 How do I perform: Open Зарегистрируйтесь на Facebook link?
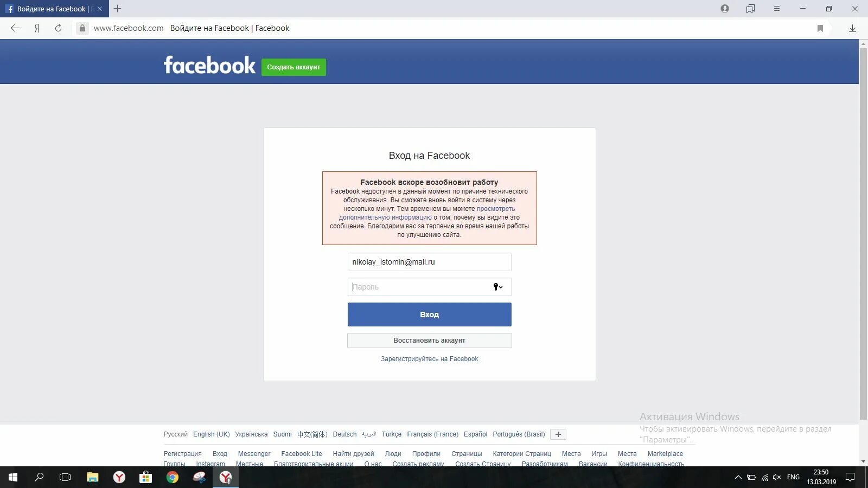(x=429, y=359)
